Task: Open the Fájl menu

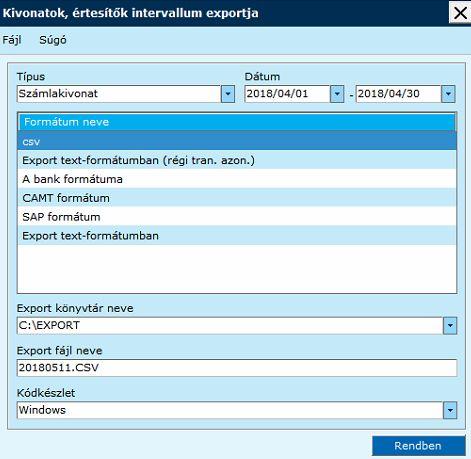Action: click(12, 40)
